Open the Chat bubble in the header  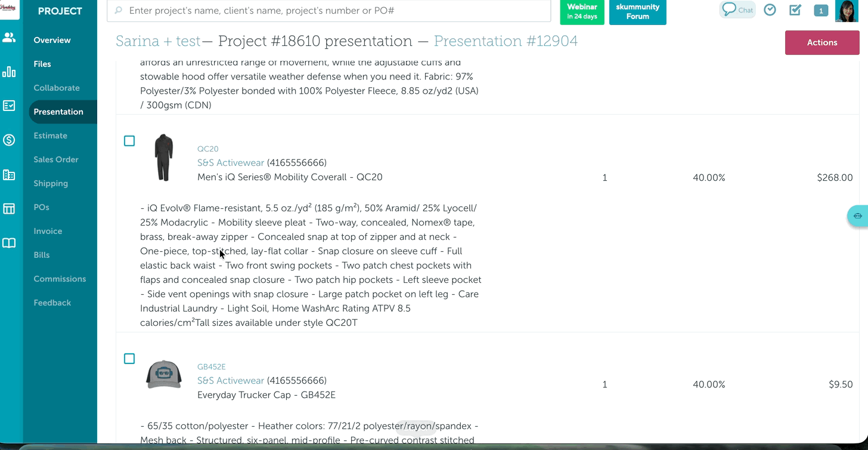tap(737, 10)
